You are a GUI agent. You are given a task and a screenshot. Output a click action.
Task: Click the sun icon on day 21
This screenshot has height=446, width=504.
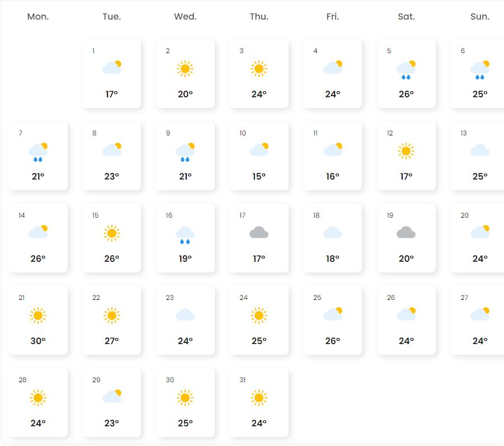click(x=38, y=316)
